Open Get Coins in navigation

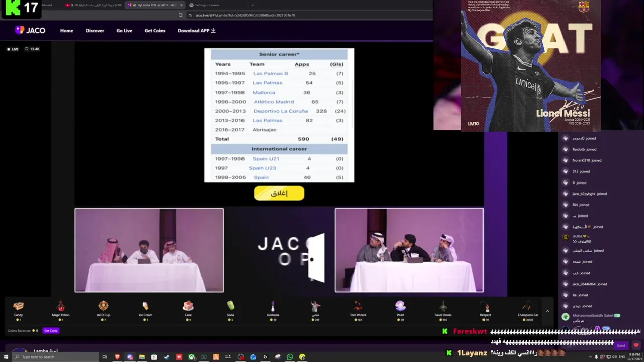[155, 31]
